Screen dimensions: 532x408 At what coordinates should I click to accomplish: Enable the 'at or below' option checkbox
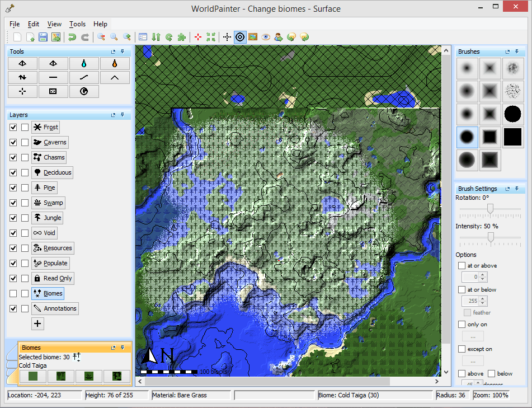pyautogui.click(x=462, y=289)
